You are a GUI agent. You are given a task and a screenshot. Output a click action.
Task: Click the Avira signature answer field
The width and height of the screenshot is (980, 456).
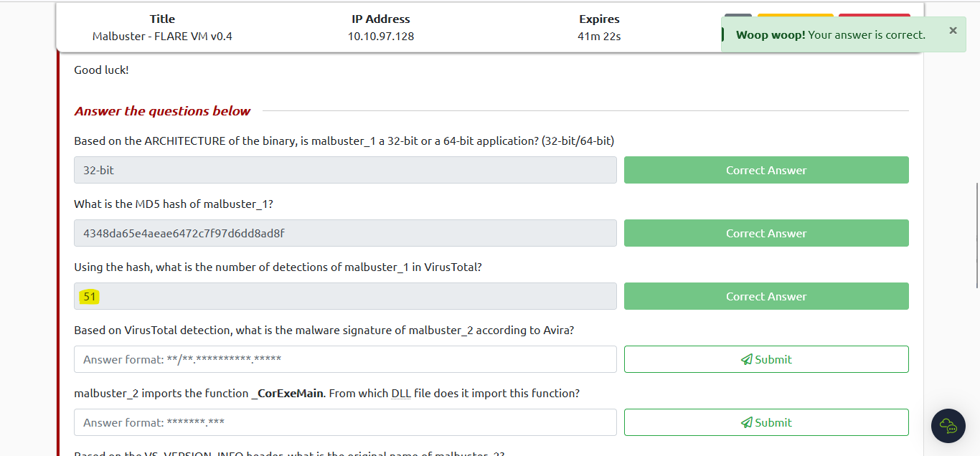click(x=345, y=359)
